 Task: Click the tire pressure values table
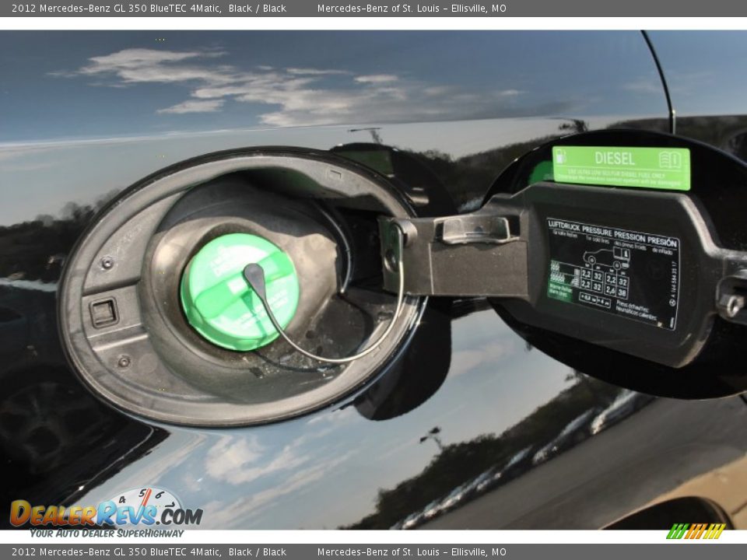pos(604,285)
